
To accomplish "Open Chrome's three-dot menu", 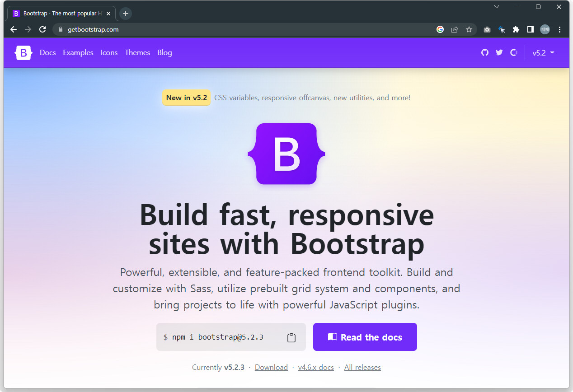I will pyautogui.click(x=559, y=29).
